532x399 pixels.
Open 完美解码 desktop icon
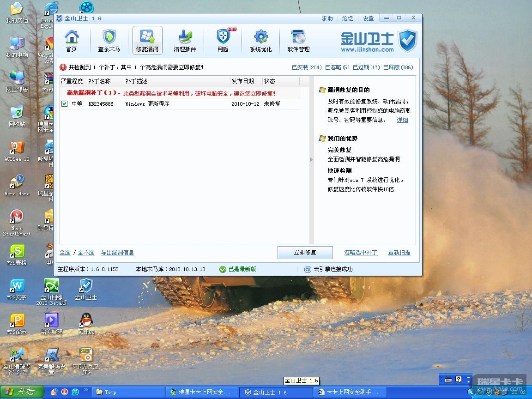coord(51,324)
